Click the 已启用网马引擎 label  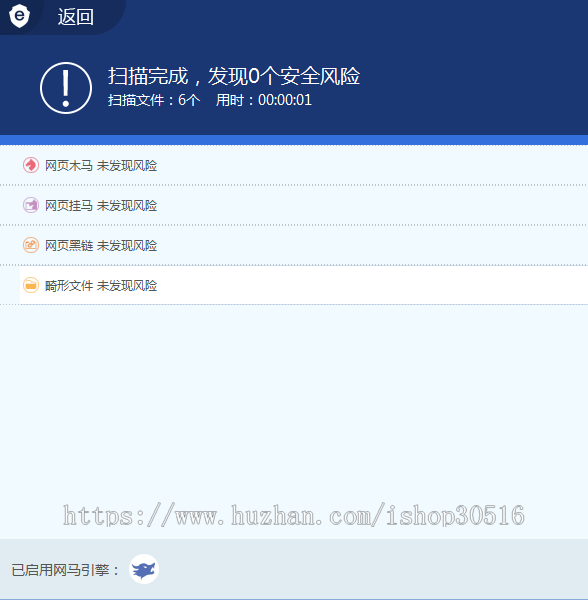pyautogui.click(x=65, y=570)
